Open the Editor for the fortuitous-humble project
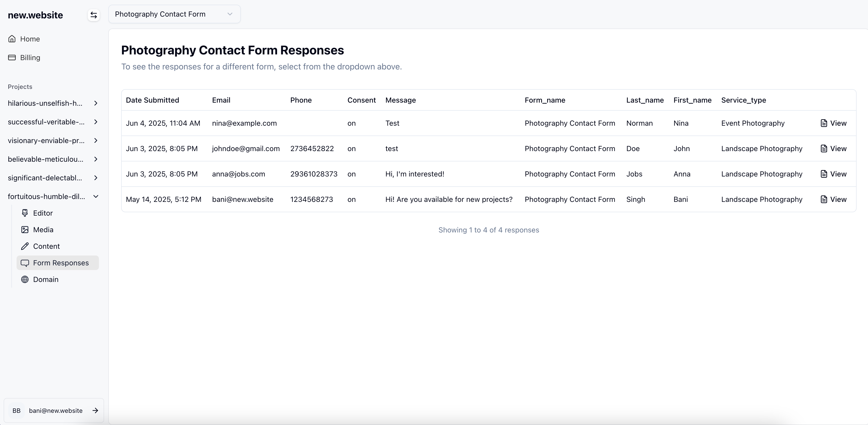The image size is (868, 425). [x=43, y=213]
